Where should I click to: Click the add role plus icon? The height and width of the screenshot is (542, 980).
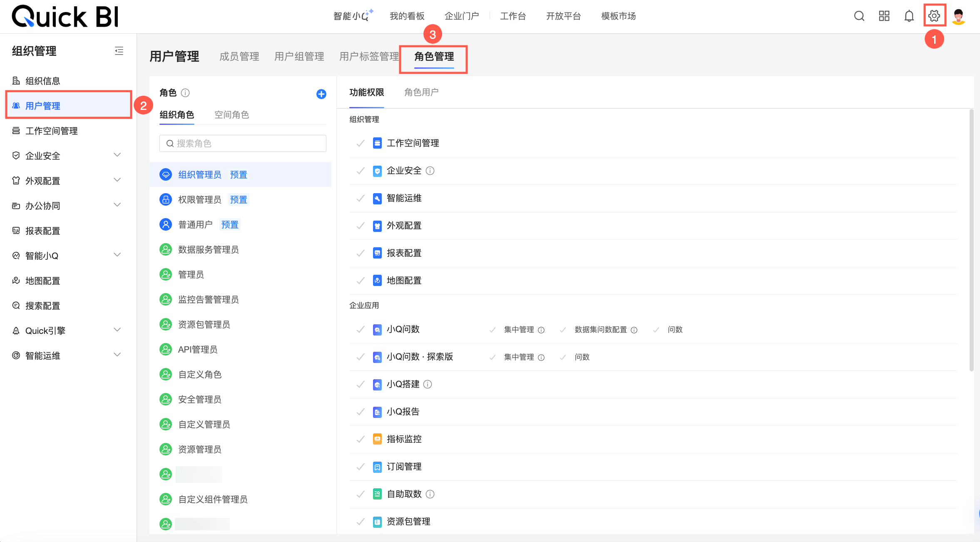click(x=321, y=94)
